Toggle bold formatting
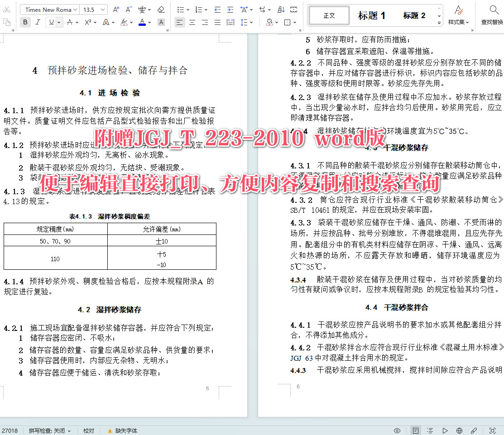The width and height of the screenshot is (504, 435). (x=25, y=22)
